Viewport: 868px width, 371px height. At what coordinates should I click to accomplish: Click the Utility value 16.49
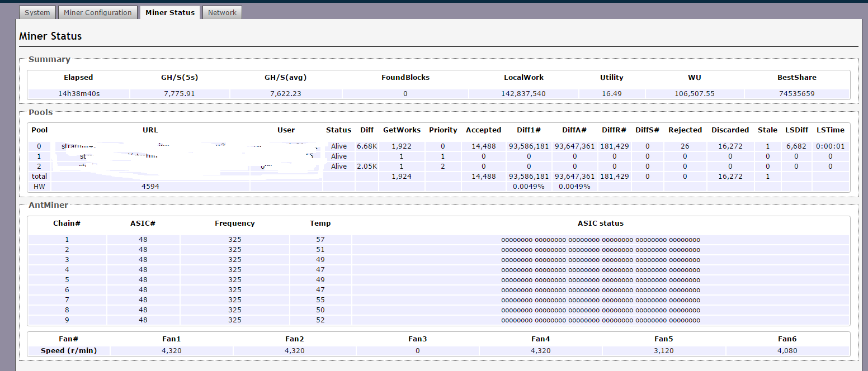click(611, 94)
